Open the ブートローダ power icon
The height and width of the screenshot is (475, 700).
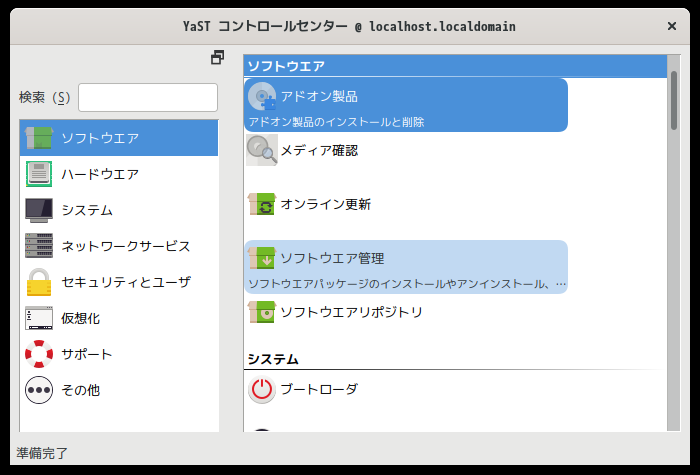click(262, 389)
